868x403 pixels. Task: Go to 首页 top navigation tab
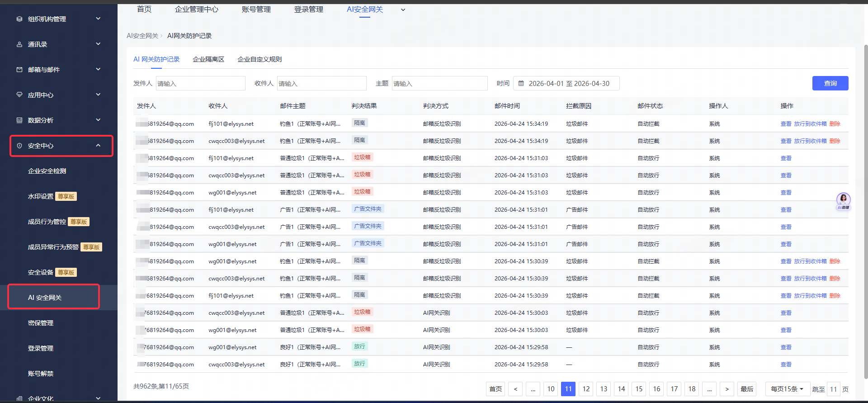pos(144,9)
